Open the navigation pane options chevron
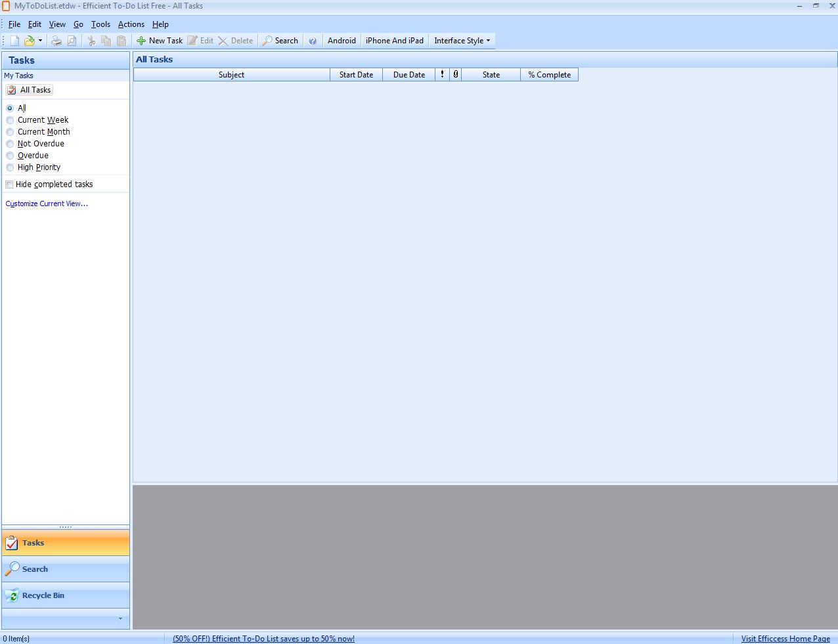 pyautogui.click(x=120, y=618)
